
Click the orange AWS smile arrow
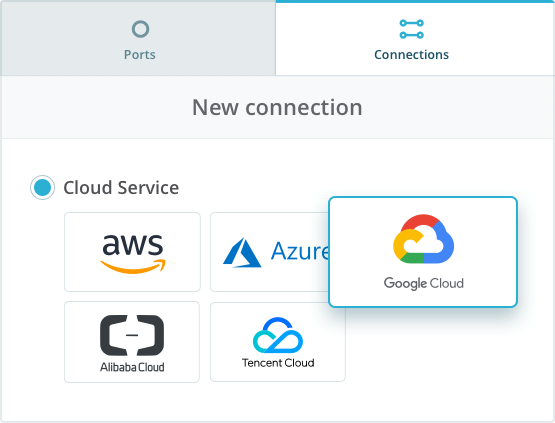pyautogui.click(x=133, y=266)
